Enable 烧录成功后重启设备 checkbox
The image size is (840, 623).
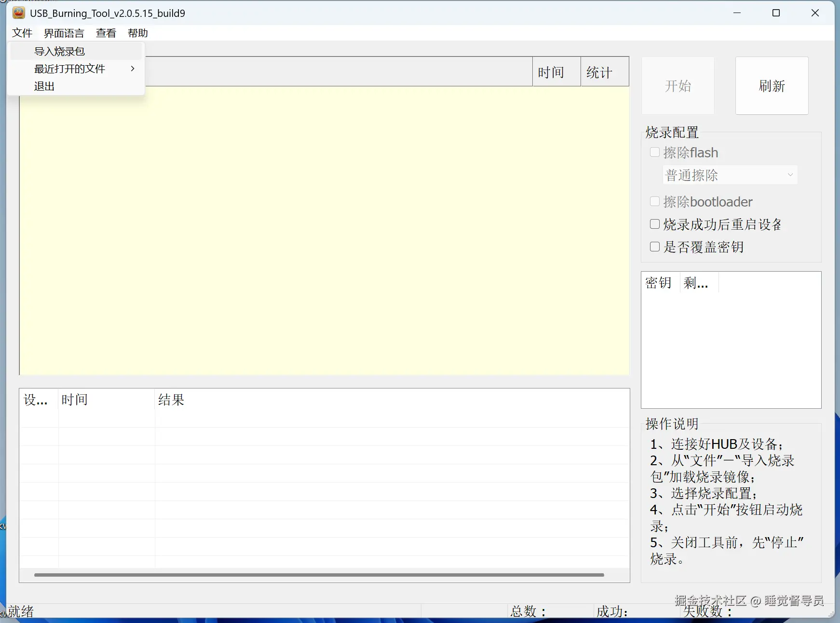[x=655, y=224]
